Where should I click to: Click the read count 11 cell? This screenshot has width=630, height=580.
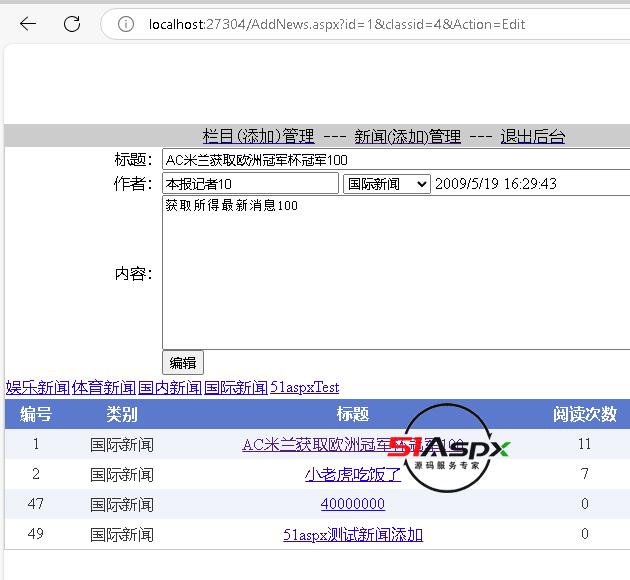pos(585,444)
